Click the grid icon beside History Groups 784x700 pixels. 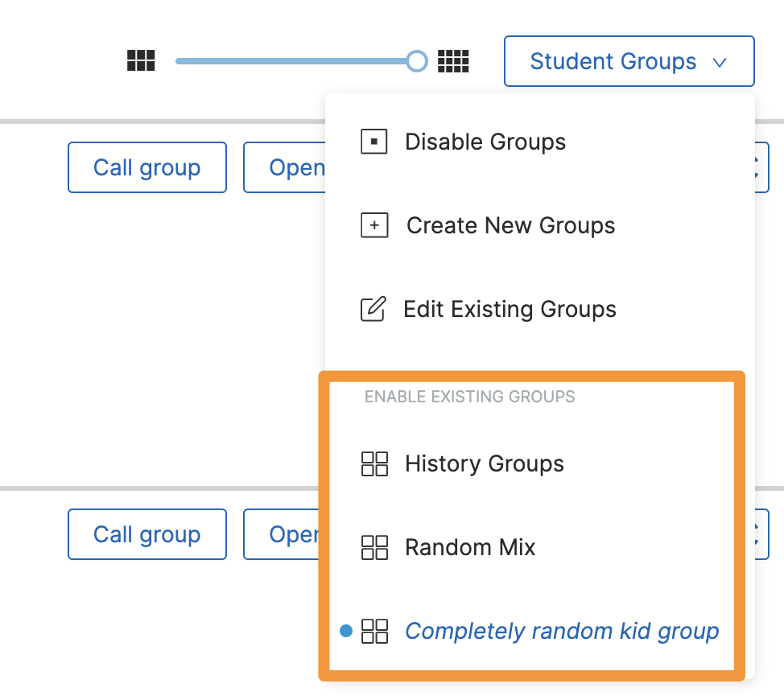[x=374, y=463]
